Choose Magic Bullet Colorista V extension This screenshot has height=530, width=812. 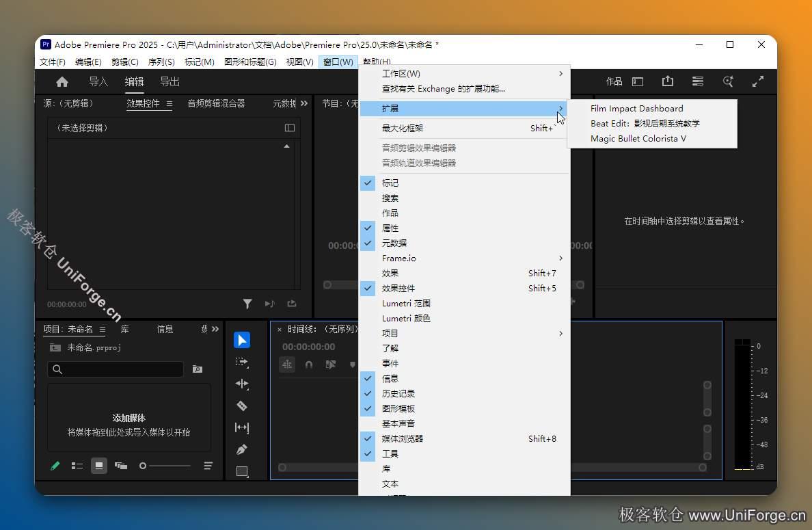pyautogui.click(x=653, y=138)
